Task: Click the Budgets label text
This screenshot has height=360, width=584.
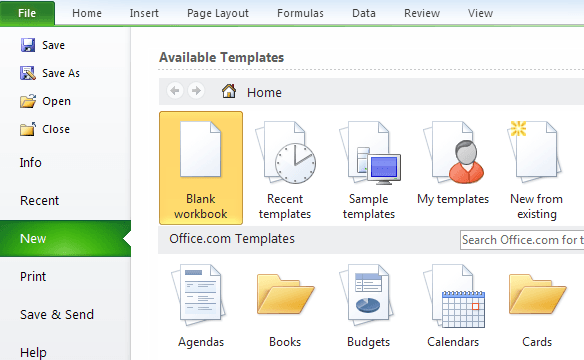Action: pyautogui.click(x=369, y=342)
